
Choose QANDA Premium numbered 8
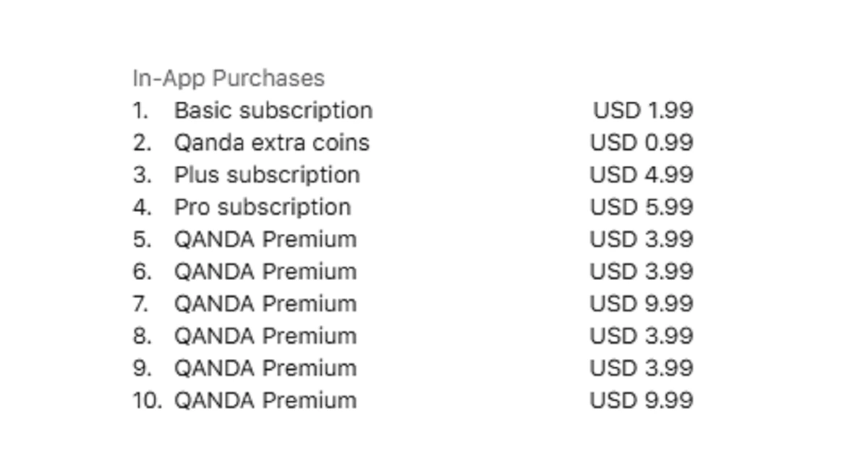(265, 336)
